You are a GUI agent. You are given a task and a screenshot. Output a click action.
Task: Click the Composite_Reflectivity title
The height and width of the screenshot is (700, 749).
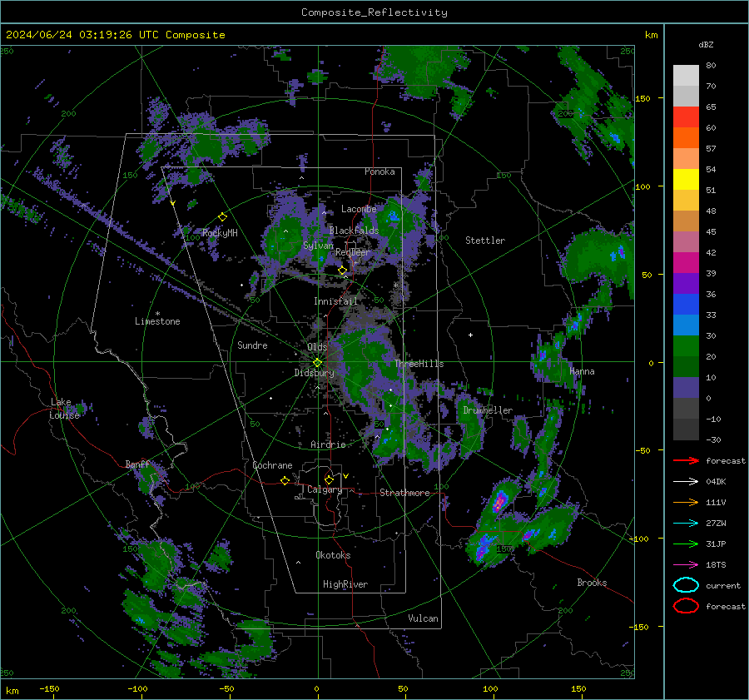tap(374, 12)
